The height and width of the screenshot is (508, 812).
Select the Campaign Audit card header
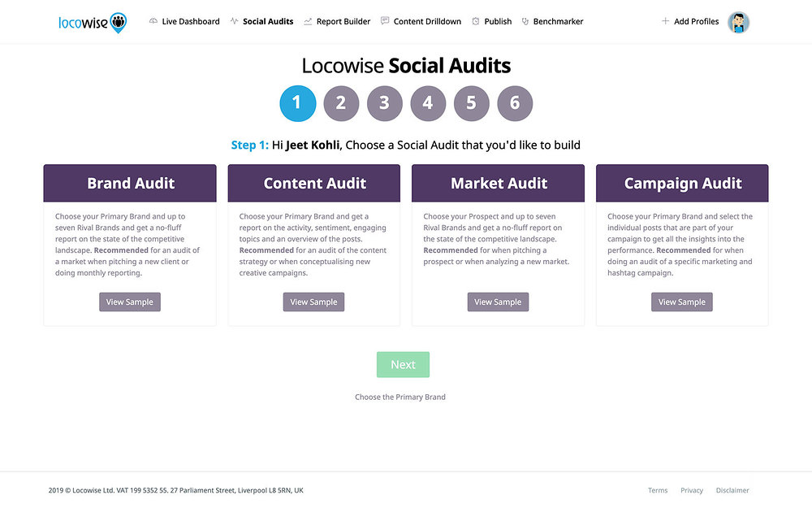pyautogui.click(x=683, y=183)
